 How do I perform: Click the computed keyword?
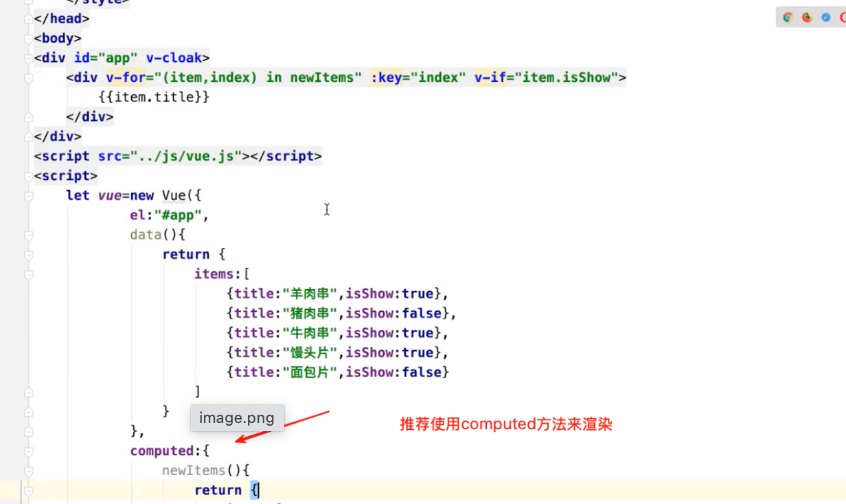(162, 451)
